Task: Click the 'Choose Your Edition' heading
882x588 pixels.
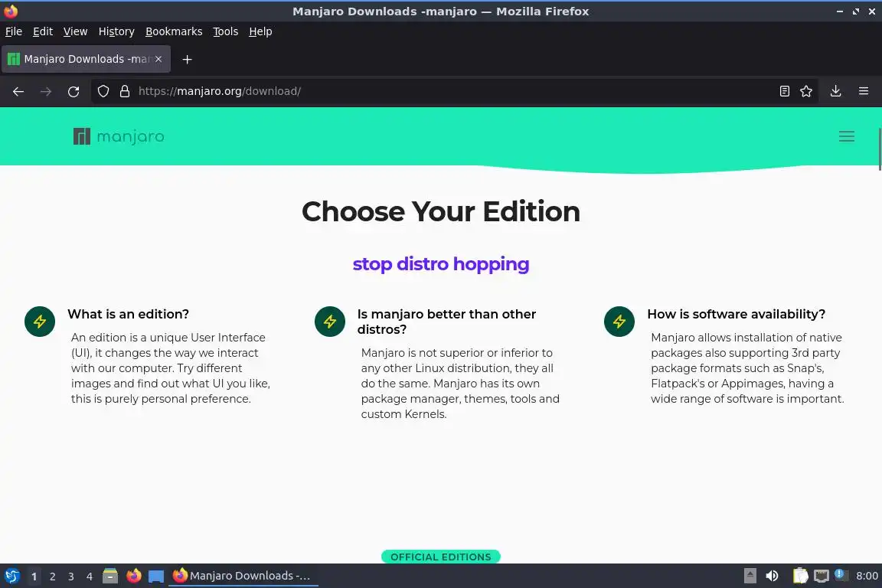Action: tap(441, 211)
